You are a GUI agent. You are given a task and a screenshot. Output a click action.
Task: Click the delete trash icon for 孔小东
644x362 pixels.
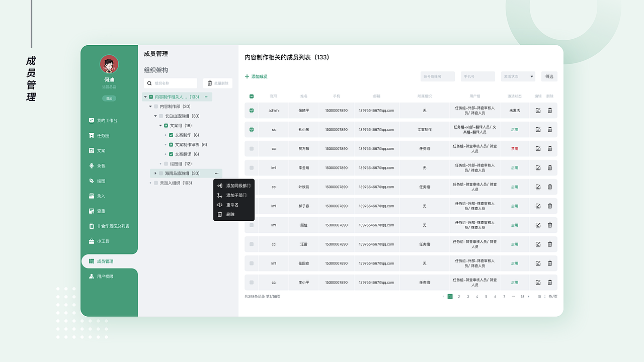549,130
